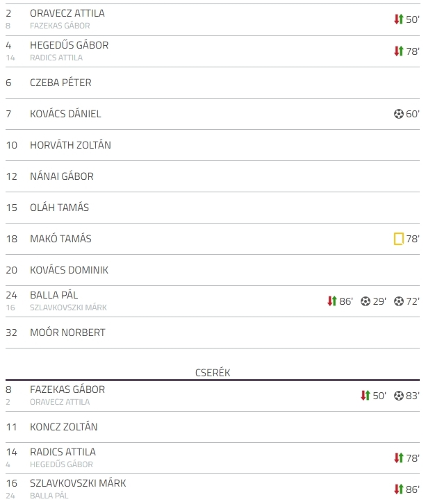This screenshot has width=426, height=504.
Task: Click Balla Pál's substitution icon at 86'
Action: point(332,301)
